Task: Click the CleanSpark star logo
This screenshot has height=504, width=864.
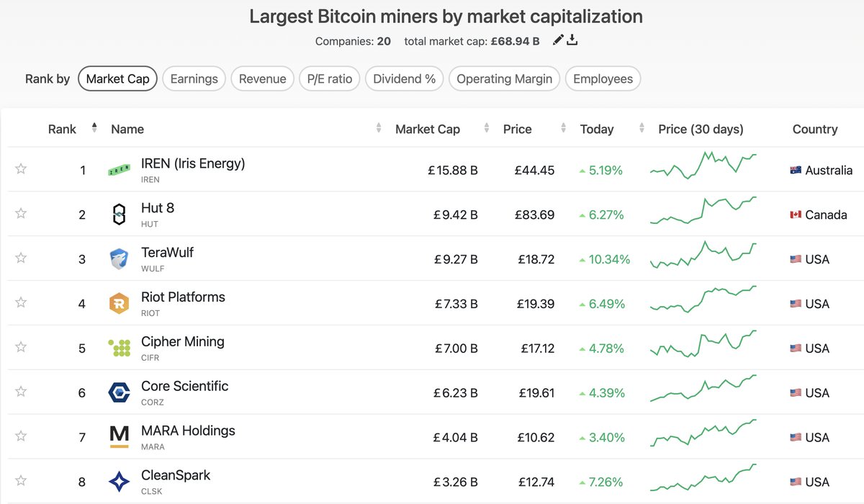Action: point(120,482)
